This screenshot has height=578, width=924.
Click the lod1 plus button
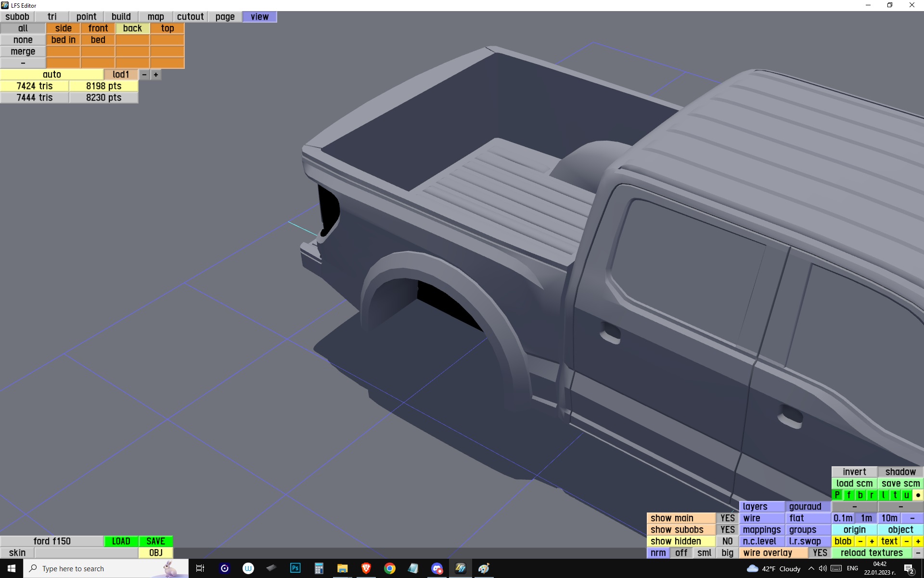[155, 75]
